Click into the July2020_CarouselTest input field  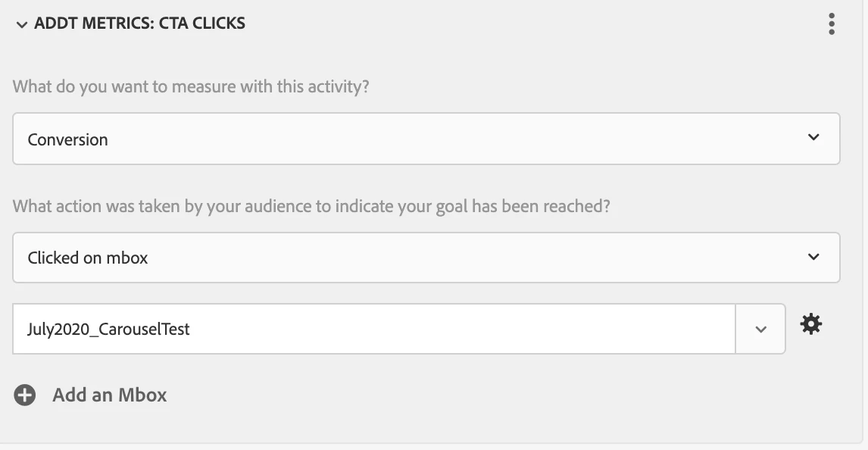click(454, 329)
